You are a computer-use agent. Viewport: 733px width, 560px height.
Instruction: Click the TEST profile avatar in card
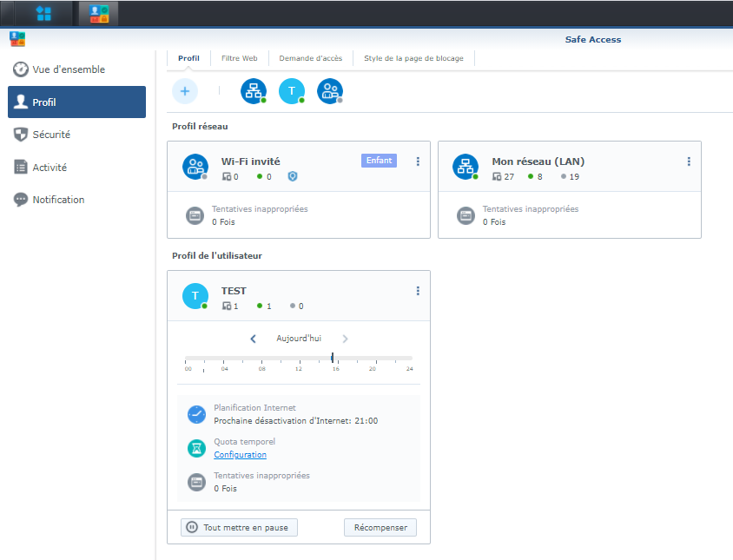point(195,296)
